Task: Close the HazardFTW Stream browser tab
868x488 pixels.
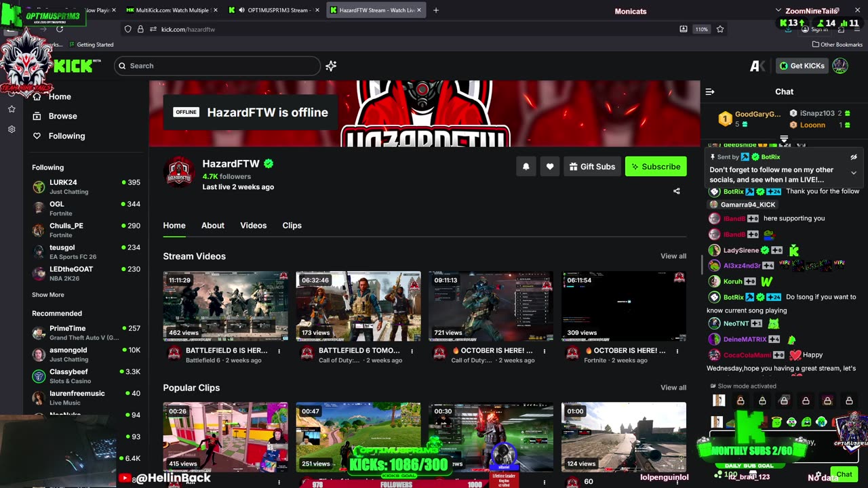Action: 420,10
